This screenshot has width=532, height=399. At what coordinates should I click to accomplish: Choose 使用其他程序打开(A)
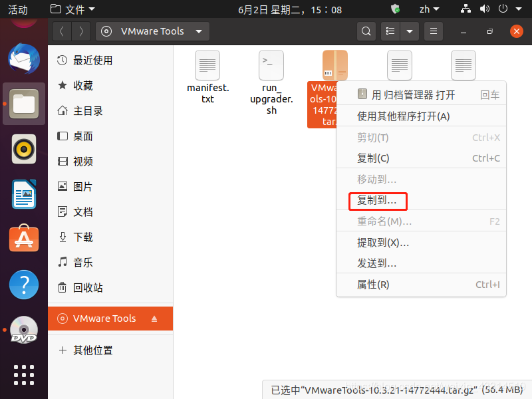point(421,116)
